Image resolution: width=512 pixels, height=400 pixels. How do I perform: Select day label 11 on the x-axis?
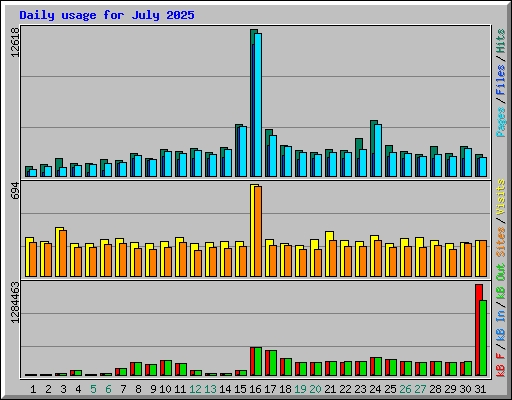click(x=180, y=389)
